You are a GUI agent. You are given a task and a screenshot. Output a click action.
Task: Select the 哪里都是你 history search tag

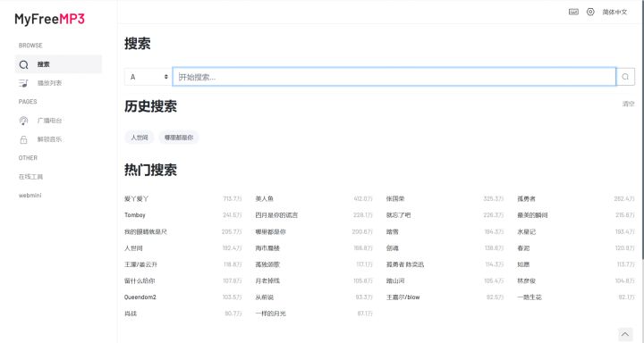pyautogui.click(x=179, y=138)
